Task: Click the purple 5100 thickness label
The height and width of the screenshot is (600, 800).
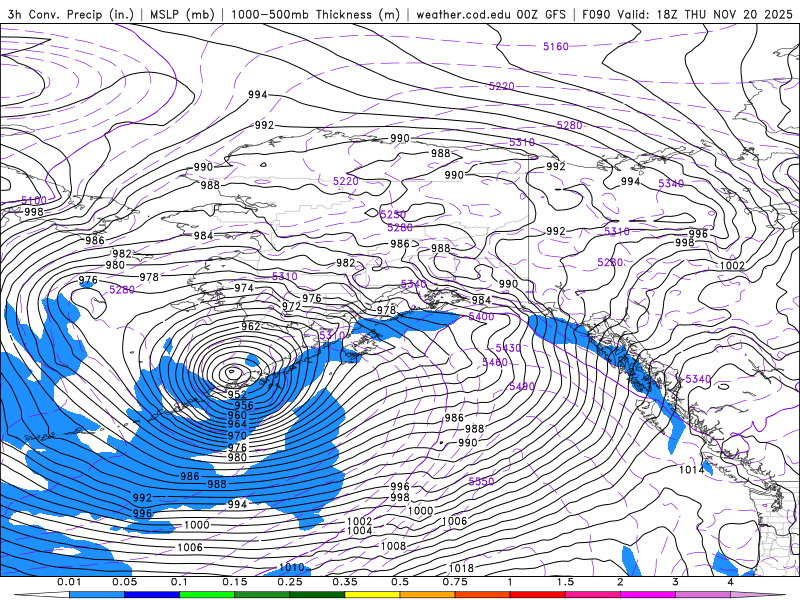Action: coord(34,201)
